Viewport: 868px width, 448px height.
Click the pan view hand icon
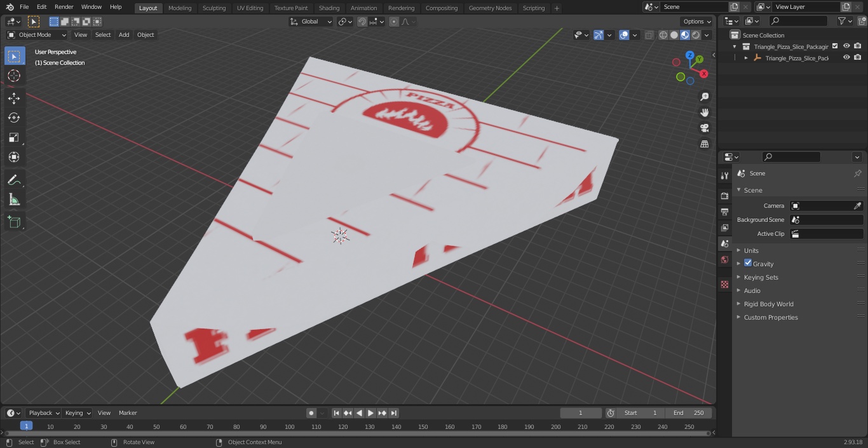click(x=704, y=112)
